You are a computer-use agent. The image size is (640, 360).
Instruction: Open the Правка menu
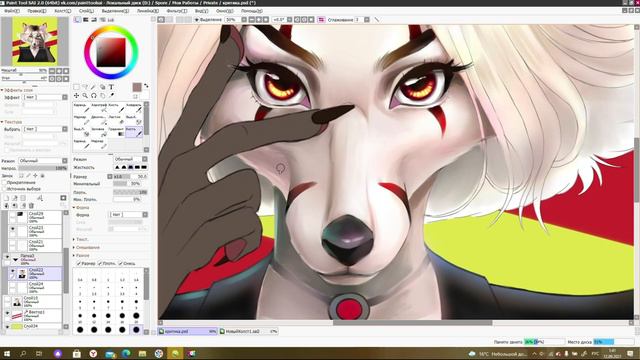37,11
